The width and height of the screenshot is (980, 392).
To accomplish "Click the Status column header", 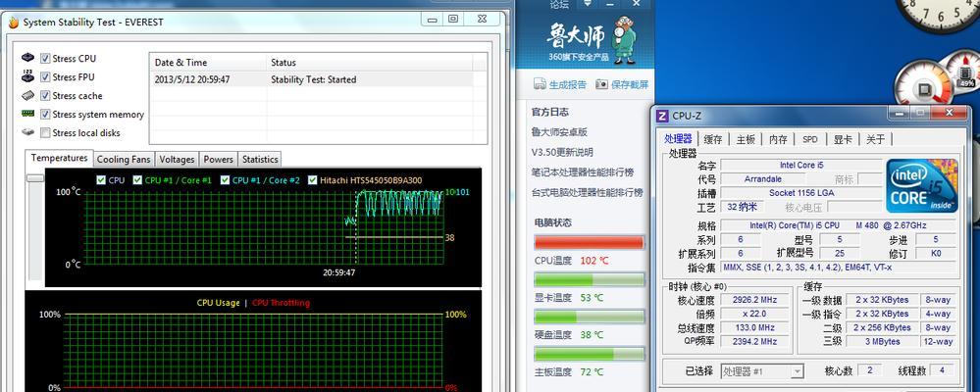I will pos(370,63).
